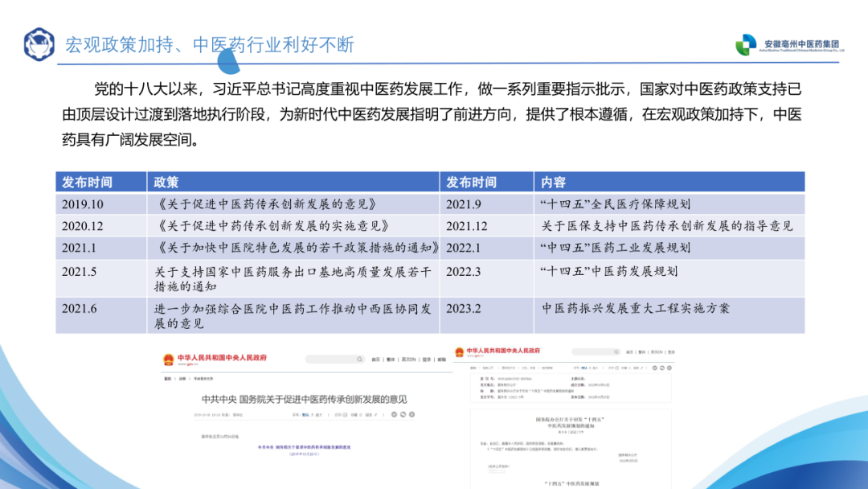Click the headline 中共中央 国务院关于促进中医药传承创新发展的意见
Screen dimensions: 868x489
[x=304, y=399]
